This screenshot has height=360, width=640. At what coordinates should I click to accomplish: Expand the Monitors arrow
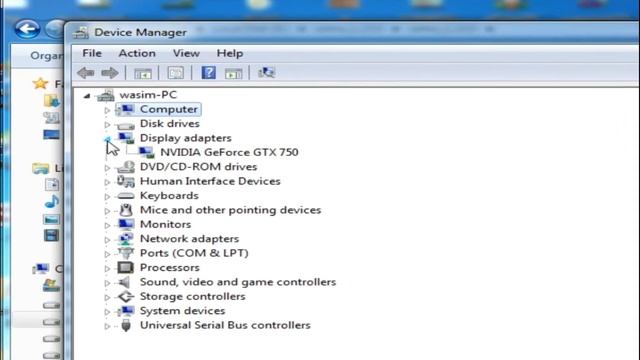[x=107, y=225]
